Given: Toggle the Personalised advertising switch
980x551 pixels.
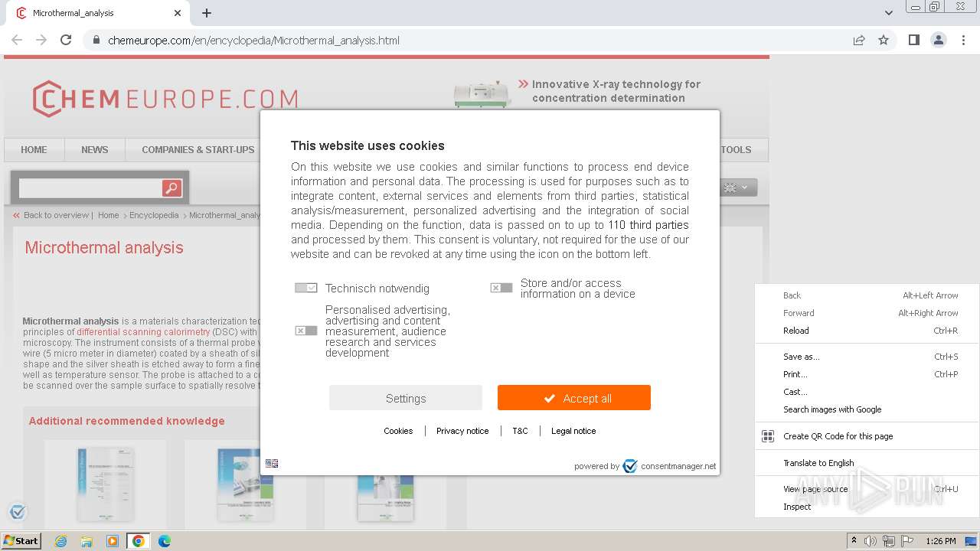Looking at the screenshot, I should 305,331.
